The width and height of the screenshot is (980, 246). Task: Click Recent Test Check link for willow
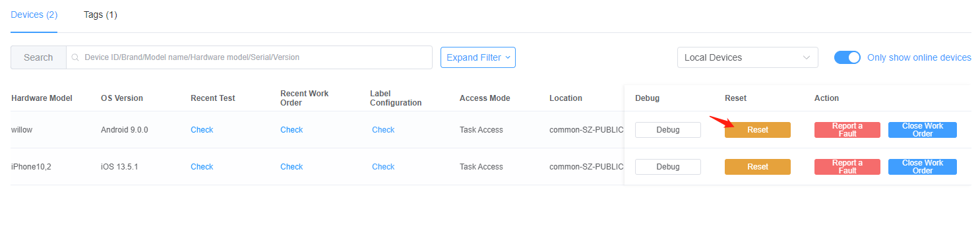[202, 130]
